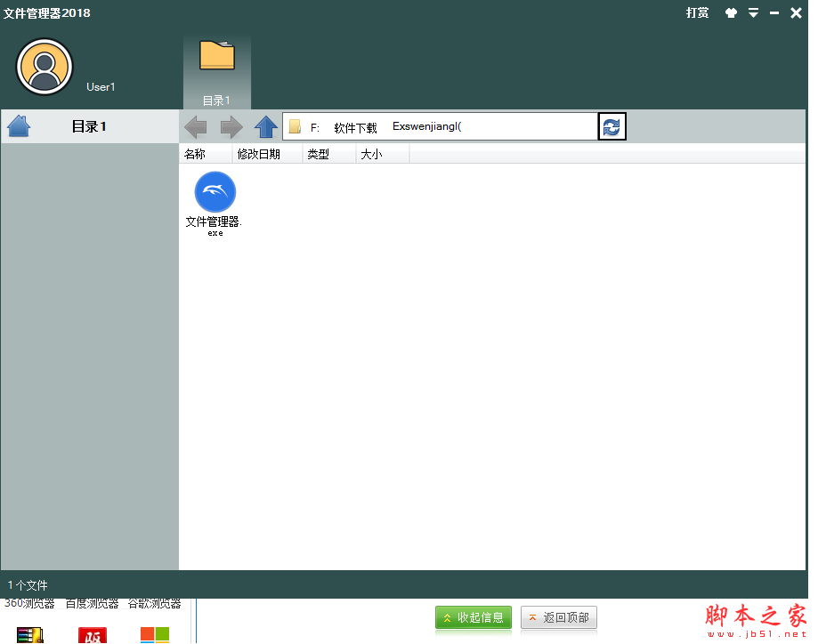Screen dimensions: 818x644
Task: Click the address path input field
Action: tap(441, 126)
